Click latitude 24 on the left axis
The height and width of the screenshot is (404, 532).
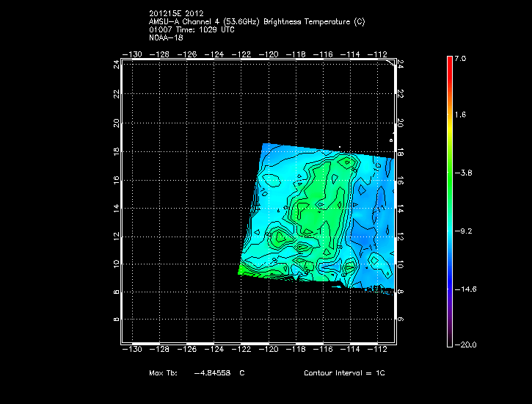(116, 65)
